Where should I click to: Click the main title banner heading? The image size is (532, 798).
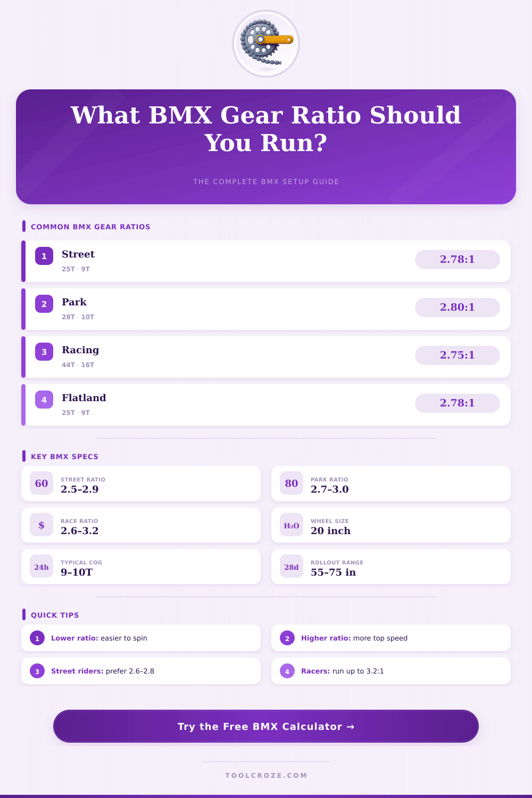tap(266, 129)
